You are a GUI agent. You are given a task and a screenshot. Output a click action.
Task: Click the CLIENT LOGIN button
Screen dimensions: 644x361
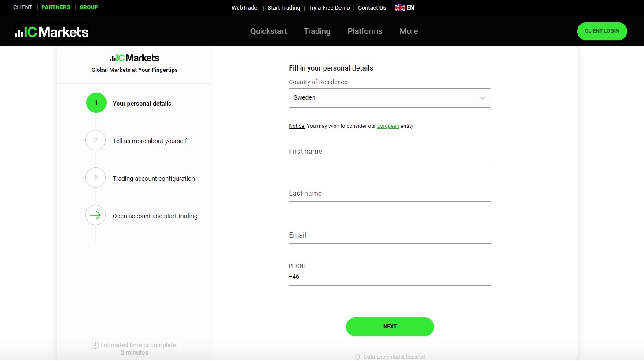point(602,31)
